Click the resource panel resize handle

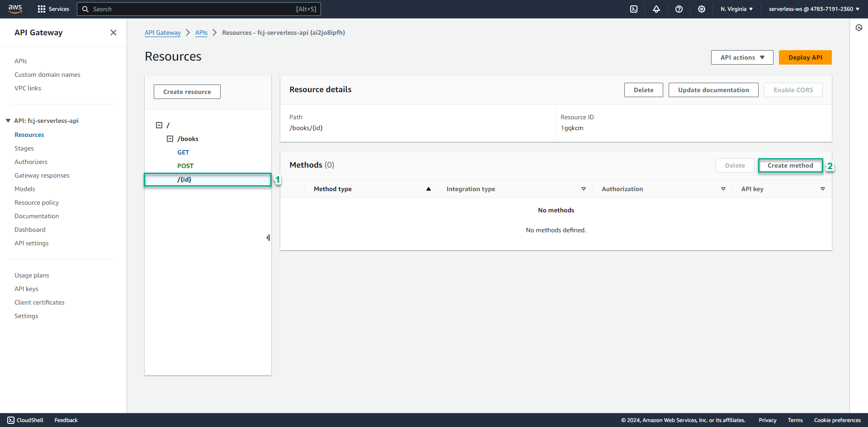[x=269, y=238]
